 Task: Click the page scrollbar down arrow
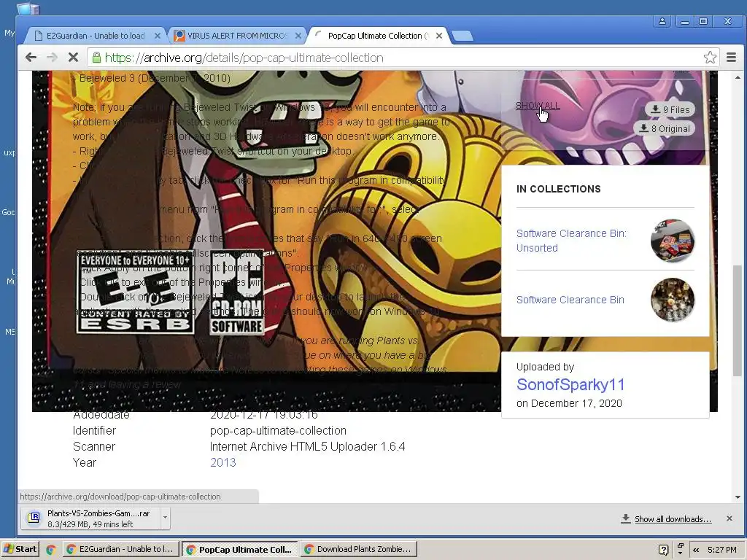738,497
